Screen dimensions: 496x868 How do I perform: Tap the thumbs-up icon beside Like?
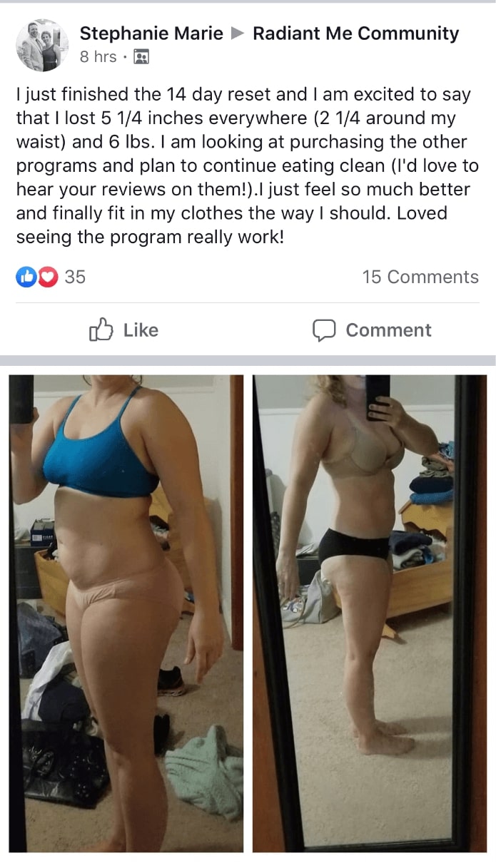(101, 330)
